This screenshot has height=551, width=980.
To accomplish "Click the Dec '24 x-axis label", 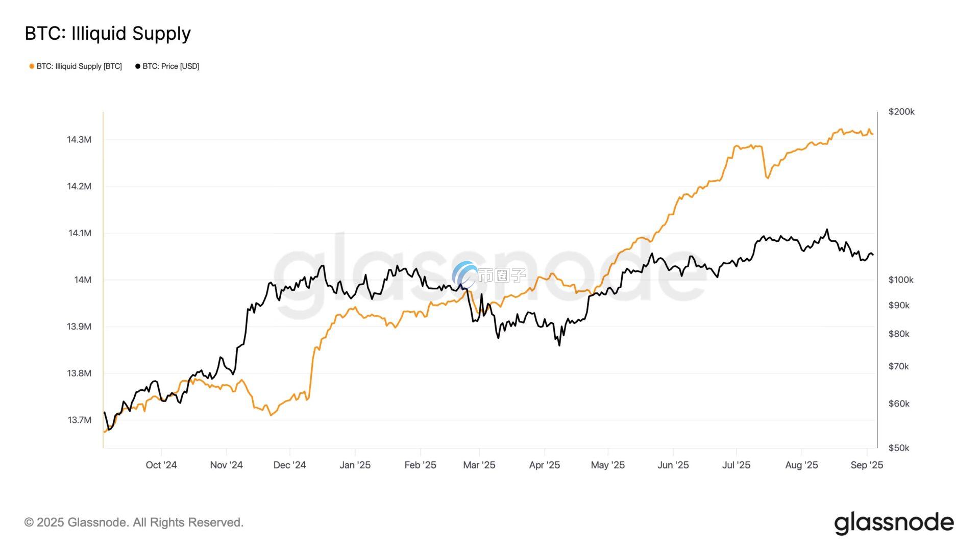I will tap(289, 465).
